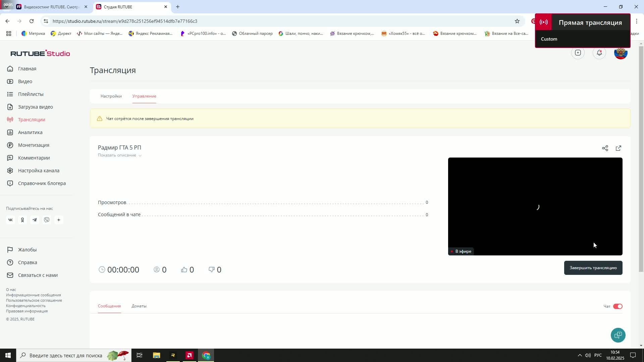Image resolution: width=644 pixels, height=362 pixels.
Task: Click Завершить трансляцию button
Action: click(593, 268)
